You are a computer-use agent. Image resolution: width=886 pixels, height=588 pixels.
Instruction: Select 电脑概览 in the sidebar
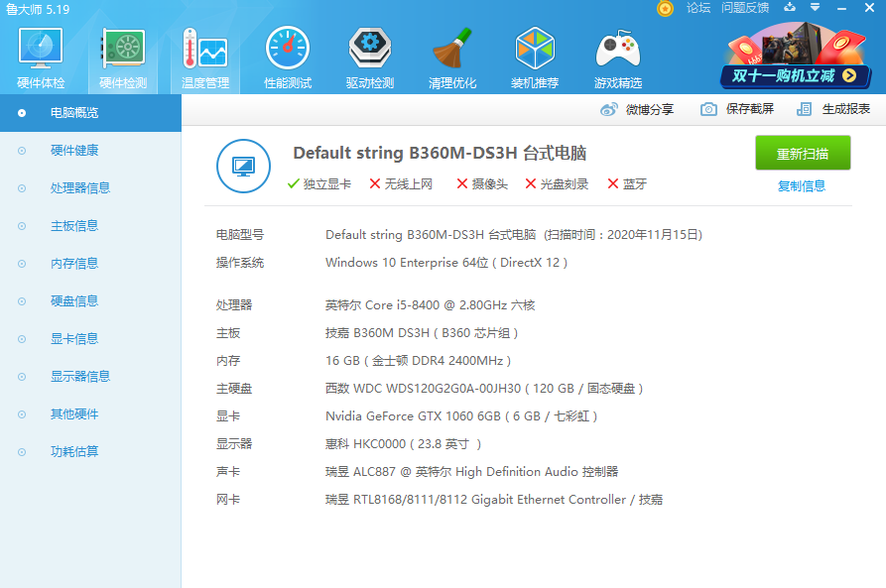tap(90, 113)
